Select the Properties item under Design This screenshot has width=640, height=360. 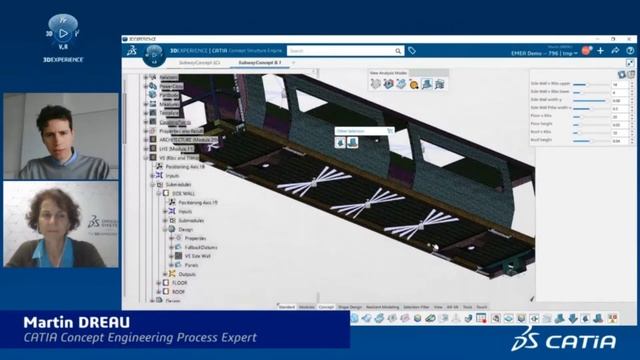tap(195, 238)
